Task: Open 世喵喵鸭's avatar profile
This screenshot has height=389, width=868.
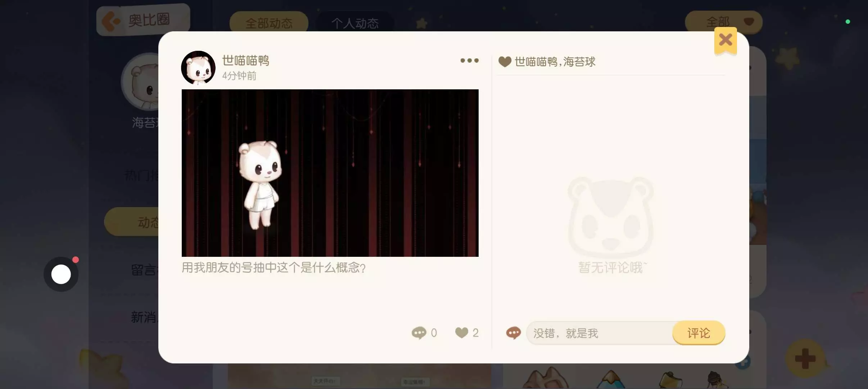Action: click(198, 68)
